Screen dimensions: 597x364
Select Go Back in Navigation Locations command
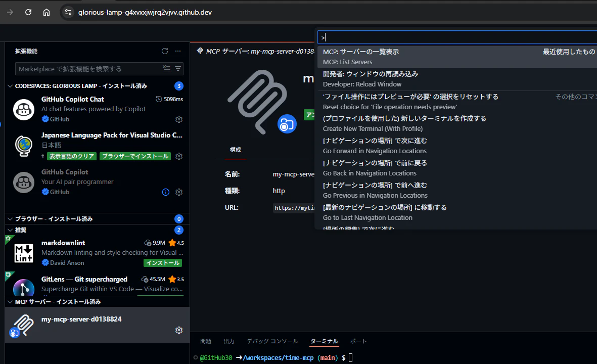click(457, 168)
